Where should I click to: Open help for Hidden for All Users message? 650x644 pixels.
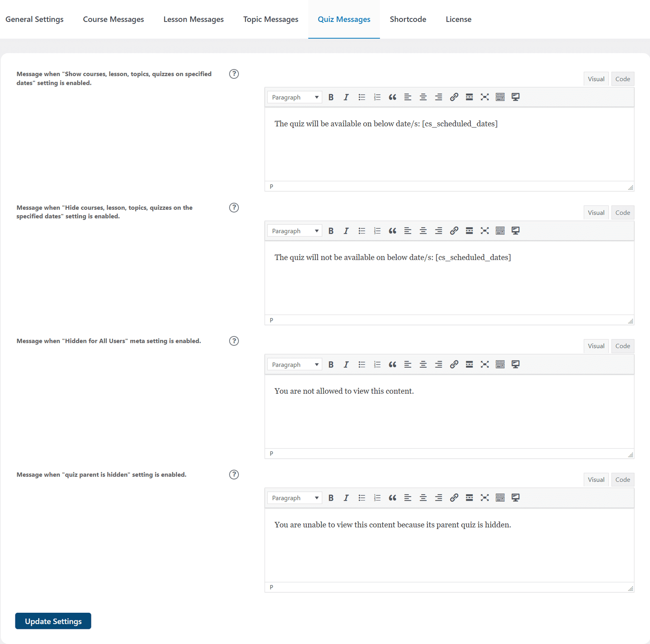click(234, 341)
